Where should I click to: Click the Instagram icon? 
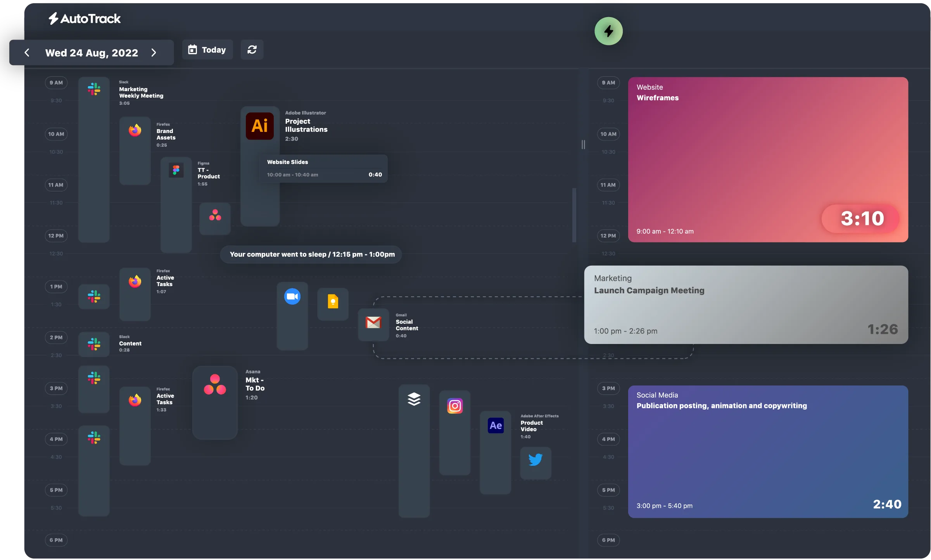(x=455, y=406)
